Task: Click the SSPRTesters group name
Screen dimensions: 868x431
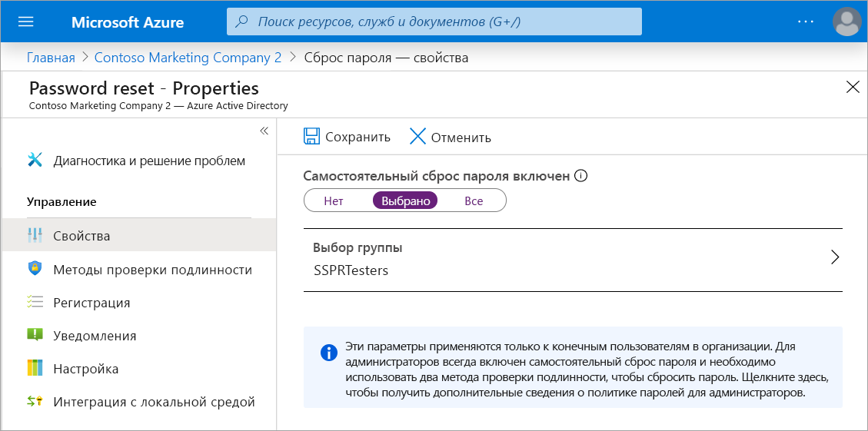Action: 351,271
